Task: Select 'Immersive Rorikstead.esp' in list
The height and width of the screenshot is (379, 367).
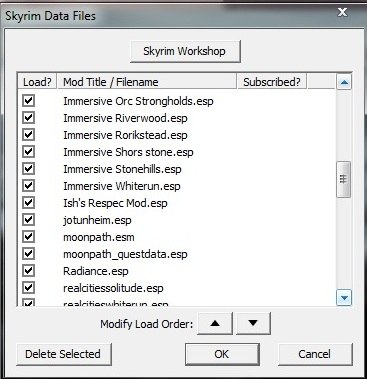Action: 125,135
